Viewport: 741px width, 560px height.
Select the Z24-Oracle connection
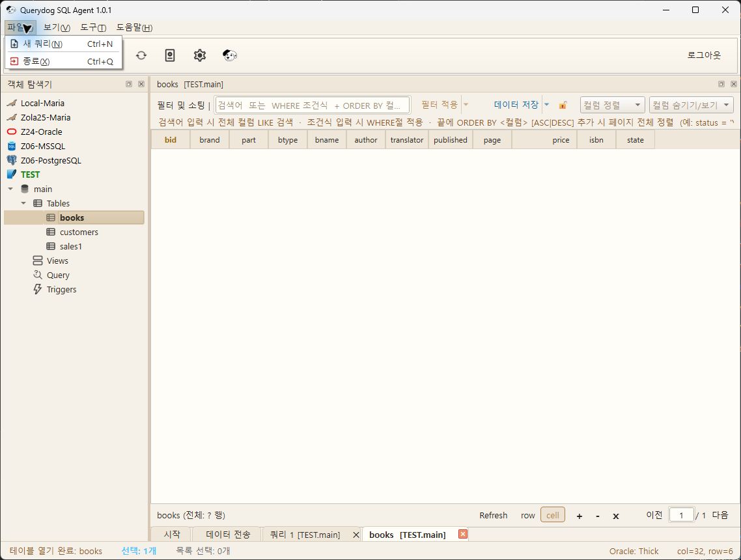click(x=41, y=132)
